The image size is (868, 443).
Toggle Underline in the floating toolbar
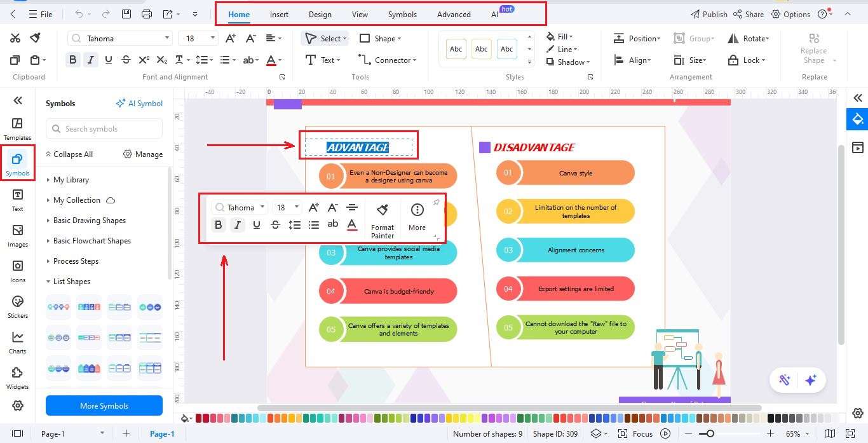257,224
